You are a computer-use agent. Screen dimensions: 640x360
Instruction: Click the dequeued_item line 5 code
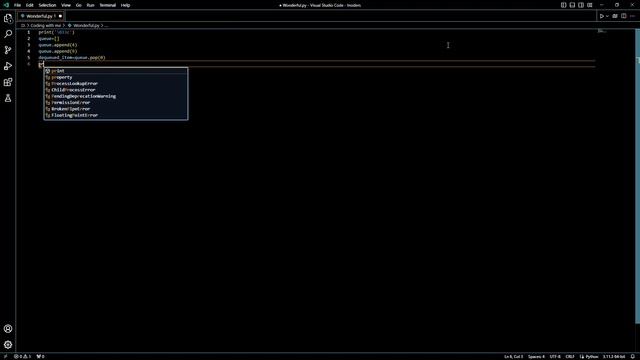click(72, 58)
